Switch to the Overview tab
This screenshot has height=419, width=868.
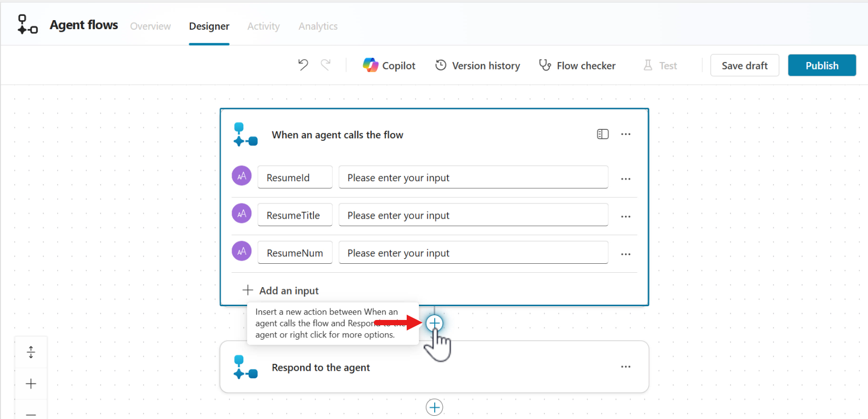click(151, 26)
